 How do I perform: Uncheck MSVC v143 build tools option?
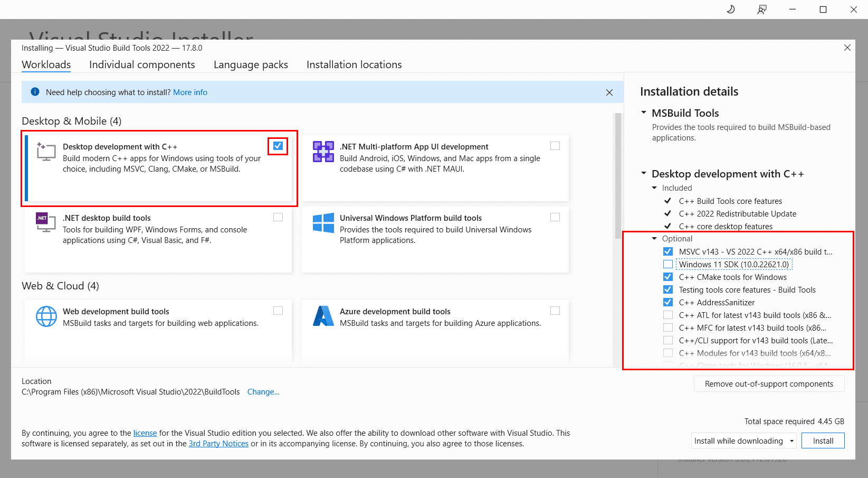(668, 251)
